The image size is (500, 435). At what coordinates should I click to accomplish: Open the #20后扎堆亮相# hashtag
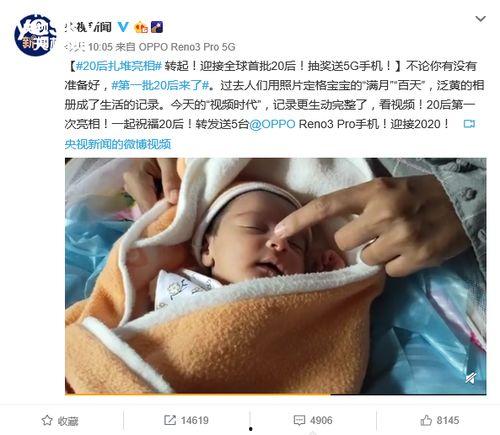[x=119, y=66]
